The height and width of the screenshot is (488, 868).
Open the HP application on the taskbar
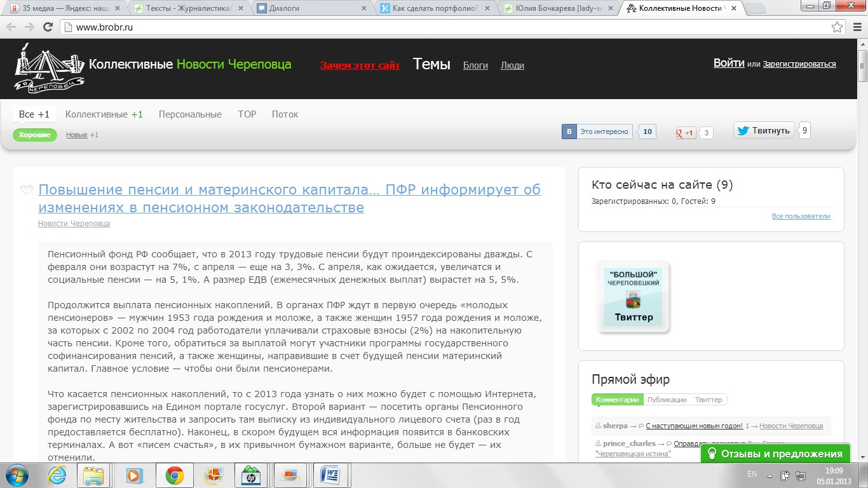251,475
